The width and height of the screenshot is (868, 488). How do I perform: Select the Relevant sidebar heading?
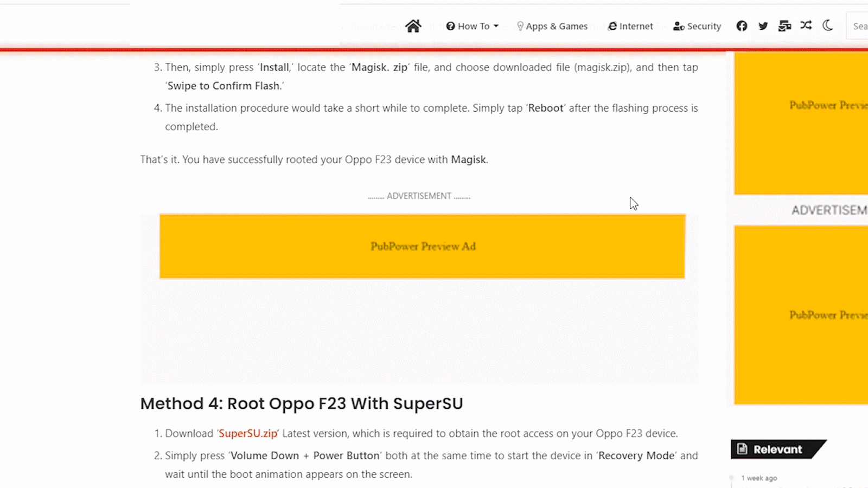click(778, 450)
